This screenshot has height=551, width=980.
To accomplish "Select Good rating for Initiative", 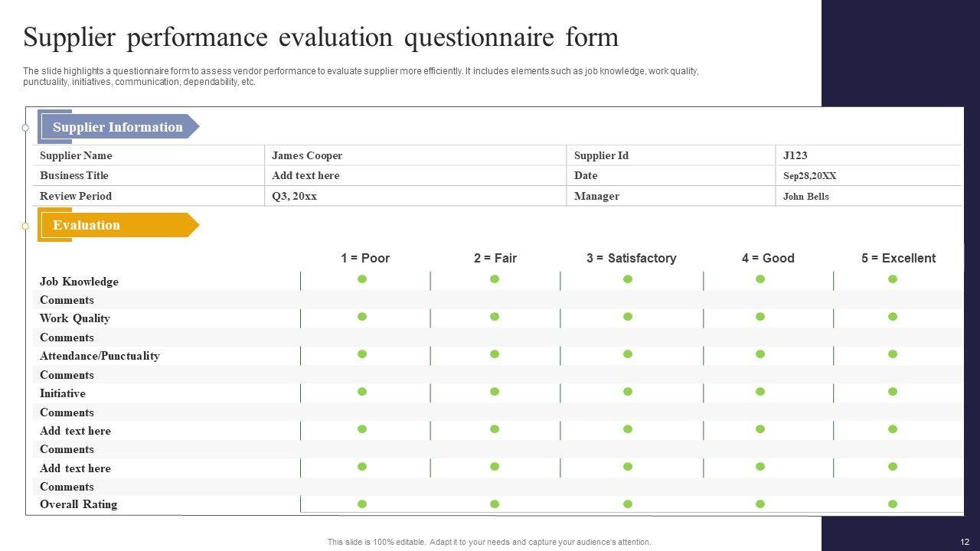I will (x=760, y=392).
